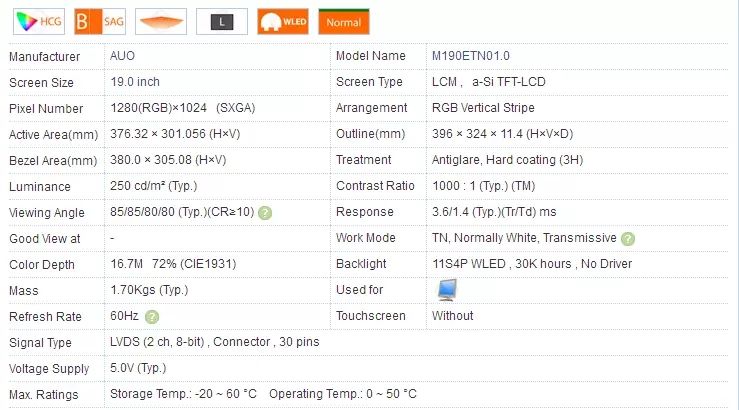Viewport: 739px width, 410px height.
Task: Click the help icon beside 60HZ
Action: click(152, 316)
